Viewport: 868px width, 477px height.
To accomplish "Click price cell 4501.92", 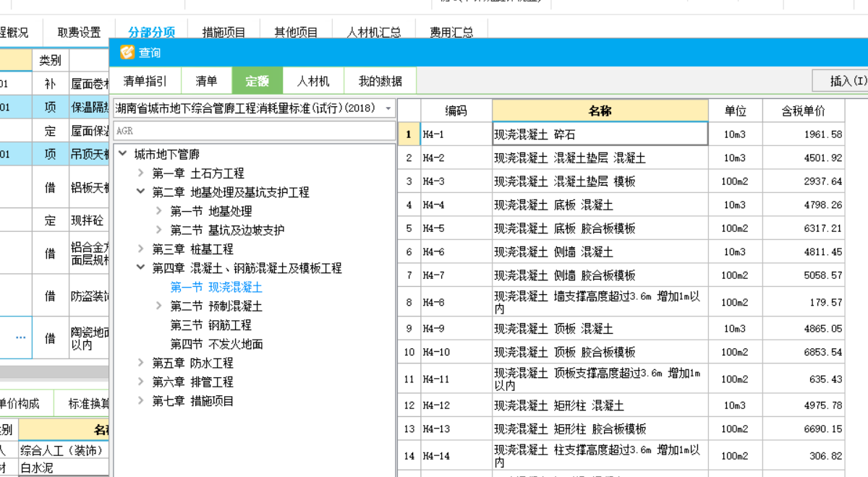I will pos(803,158).
